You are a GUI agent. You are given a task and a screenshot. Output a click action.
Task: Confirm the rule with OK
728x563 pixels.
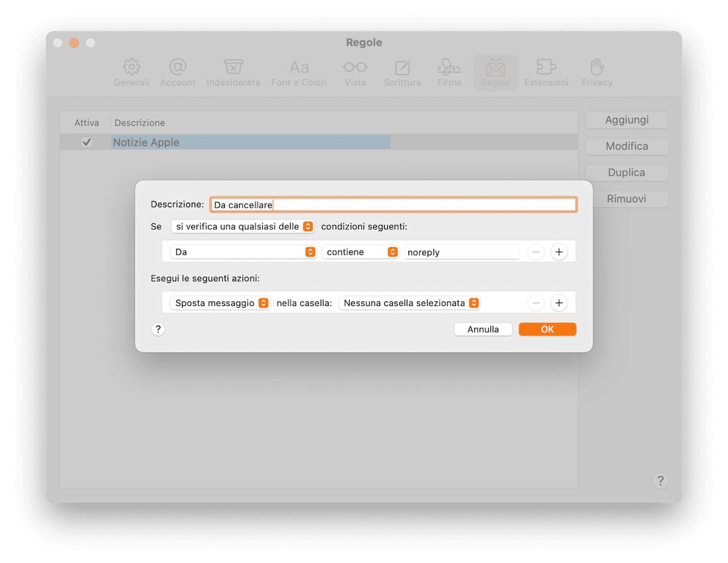tap(547, 329)
